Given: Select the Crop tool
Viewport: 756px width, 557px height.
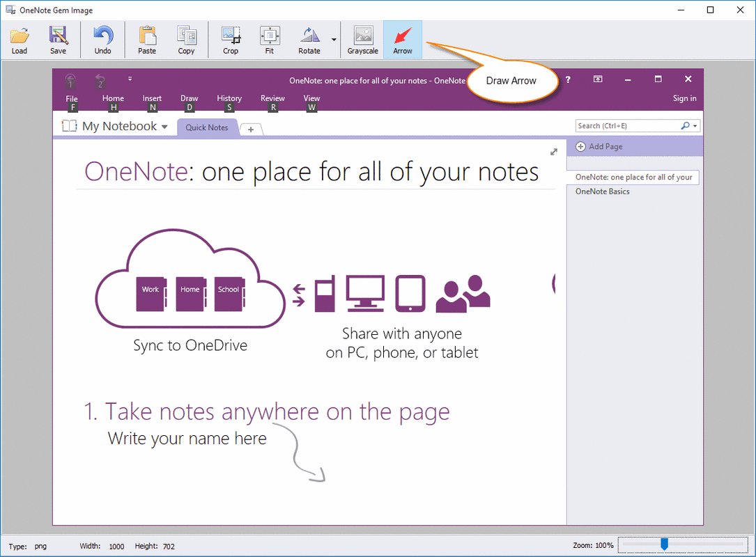Looking at the screenshot, I should (231, 40).
